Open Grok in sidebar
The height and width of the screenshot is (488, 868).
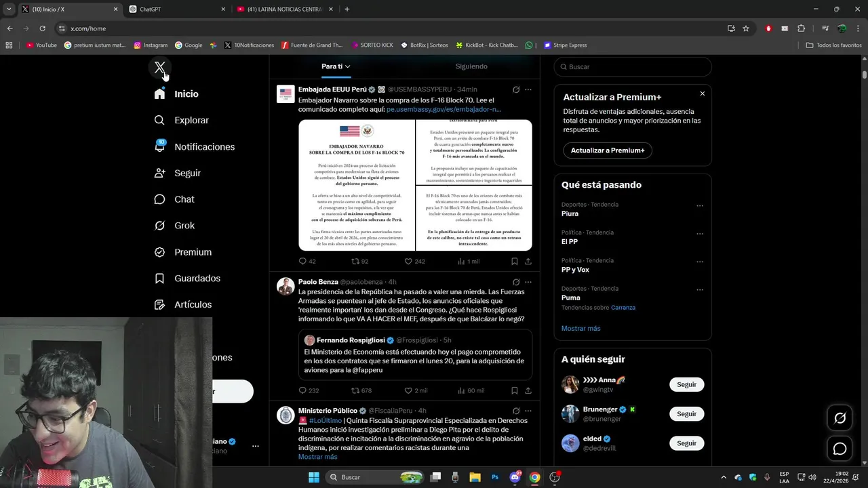(174, 226)
